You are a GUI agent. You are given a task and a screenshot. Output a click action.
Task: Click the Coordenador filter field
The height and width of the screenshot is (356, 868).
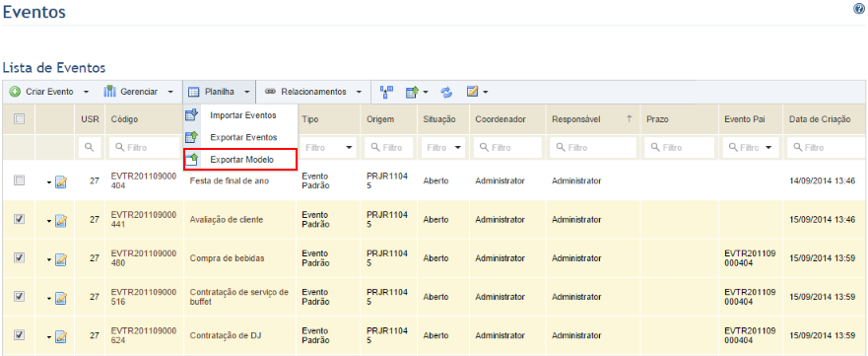[507, 148]
